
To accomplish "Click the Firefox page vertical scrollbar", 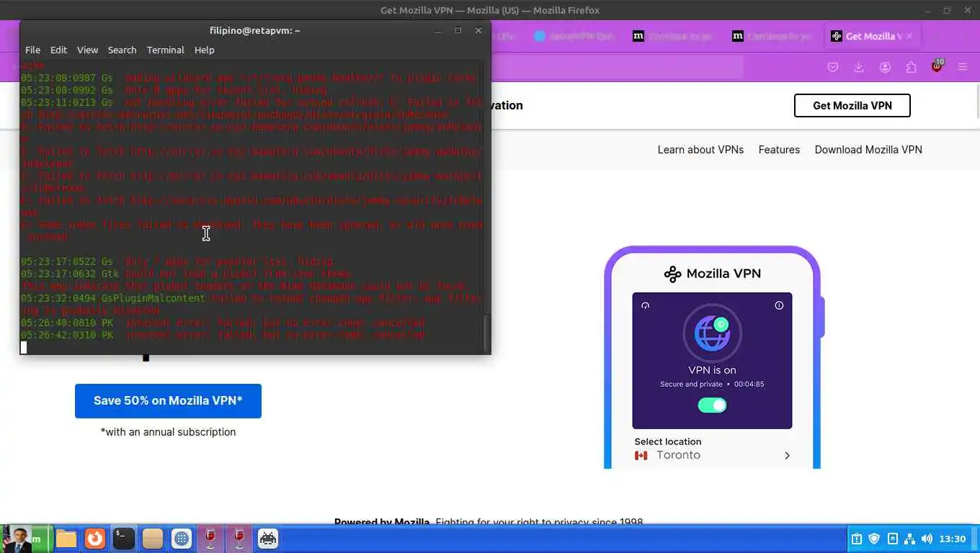I will point(976,99).
